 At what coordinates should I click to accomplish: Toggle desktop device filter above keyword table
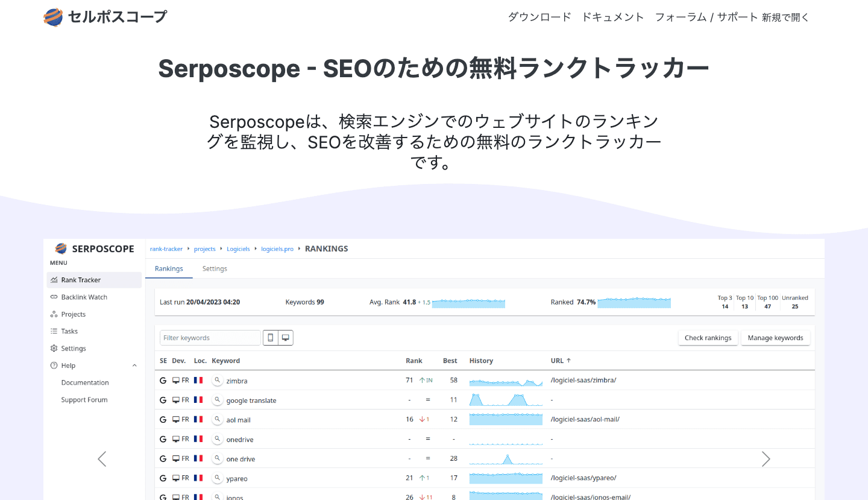click(285, 337)
